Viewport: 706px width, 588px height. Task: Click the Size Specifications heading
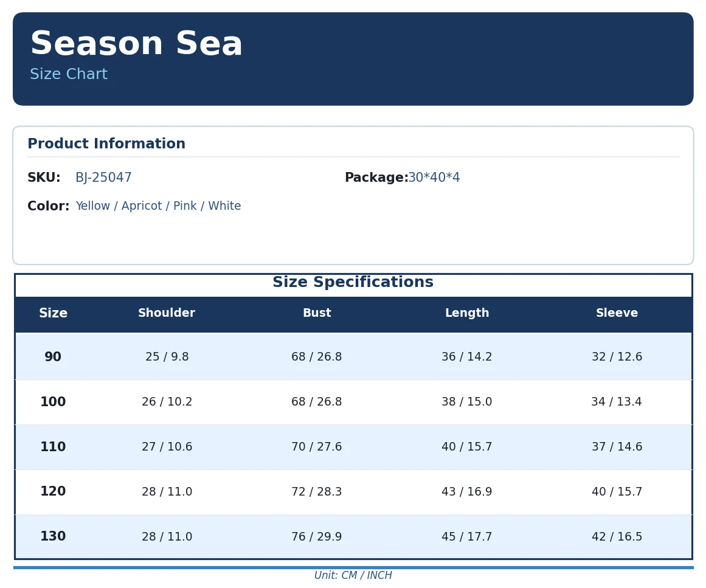coord(353,282)
